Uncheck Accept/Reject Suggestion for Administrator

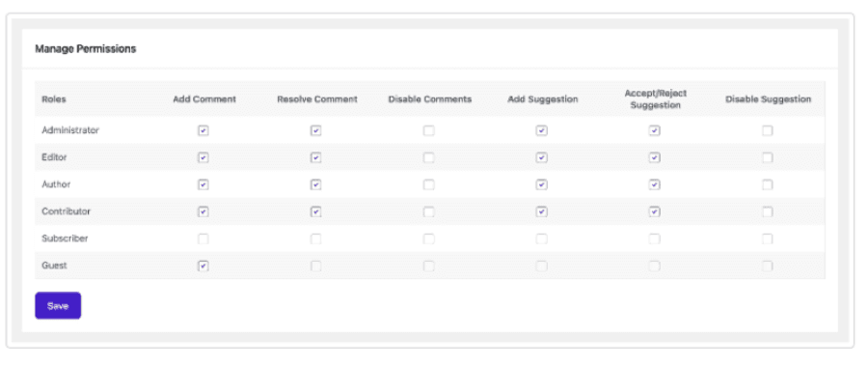[654, 130]
